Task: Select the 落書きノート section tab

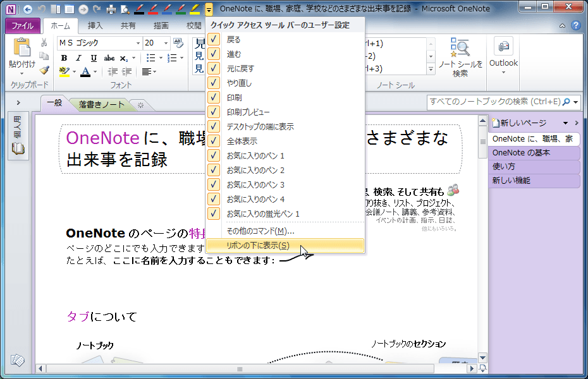Action: 102,104
